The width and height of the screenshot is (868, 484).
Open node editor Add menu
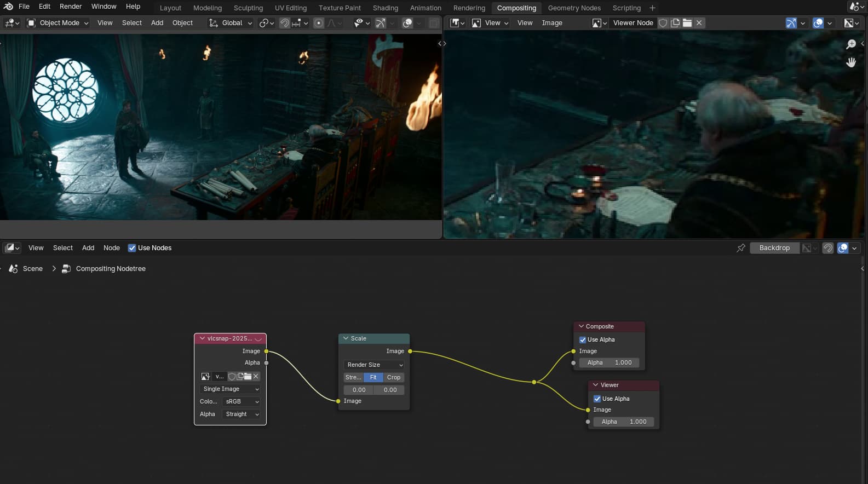(88, 248)
